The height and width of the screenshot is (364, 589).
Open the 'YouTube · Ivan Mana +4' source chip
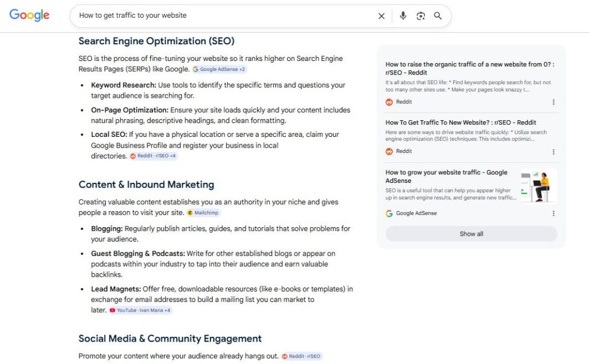[x=140, y=311]
